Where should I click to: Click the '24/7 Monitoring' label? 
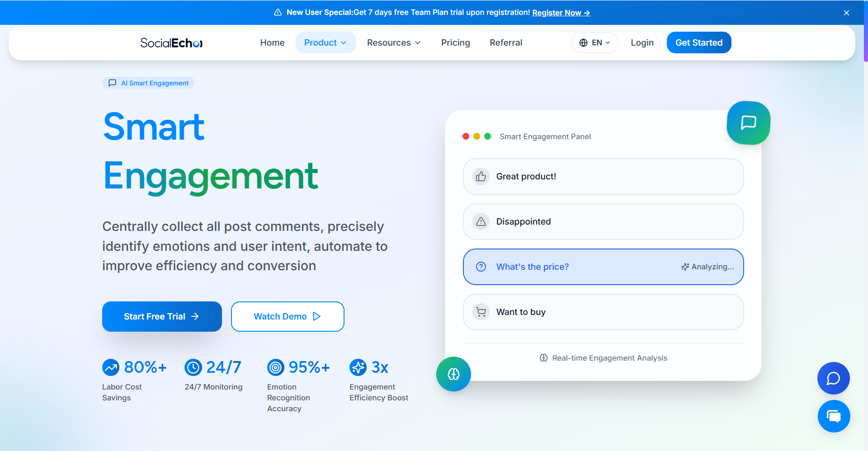[x=213, y=387]
